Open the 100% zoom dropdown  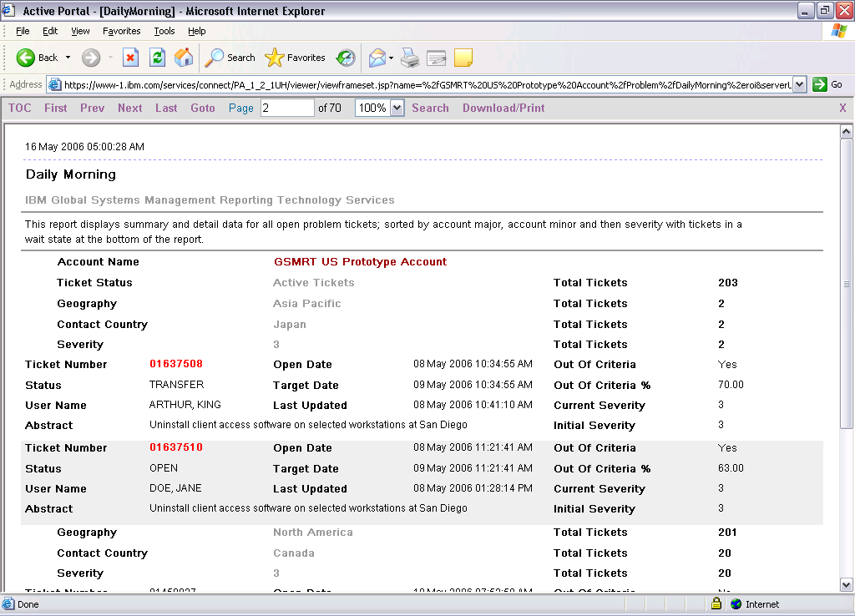tap(397, 108)
